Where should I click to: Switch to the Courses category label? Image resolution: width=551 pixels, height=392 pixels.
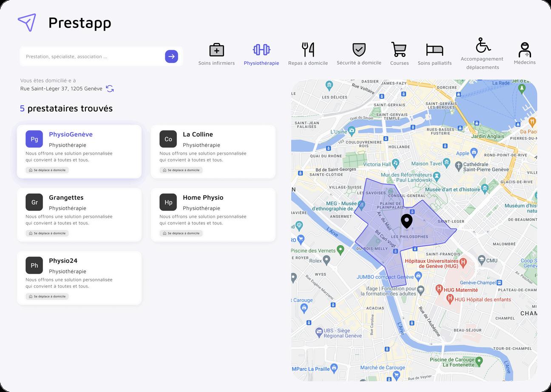click(399, 63)
